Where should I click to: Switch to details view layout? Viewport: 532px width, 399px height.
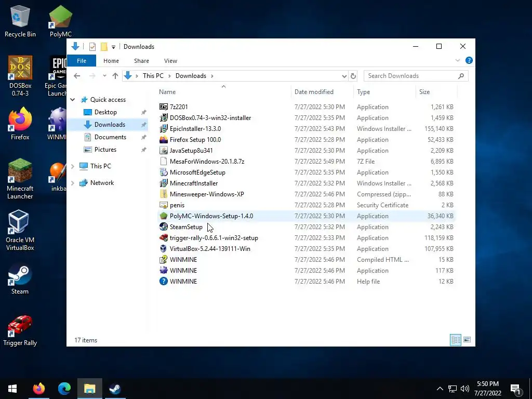tap(456, 340)
